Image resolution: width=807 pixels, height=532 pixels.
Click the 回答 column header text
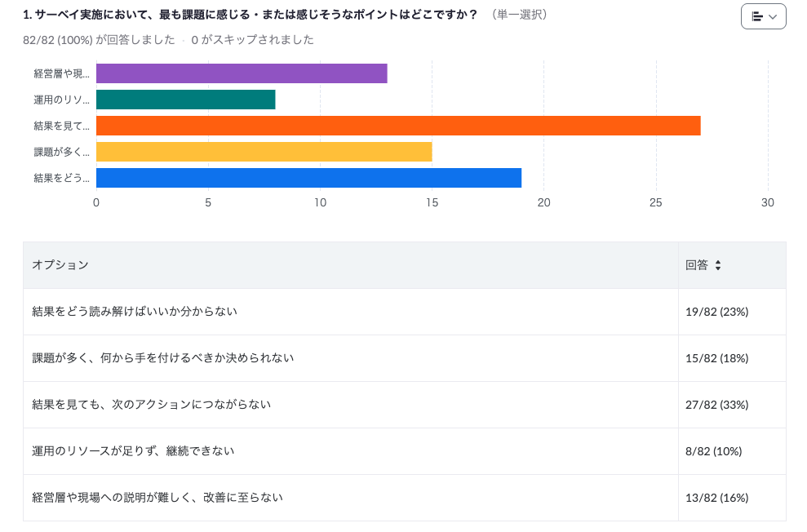click(696, 265)
